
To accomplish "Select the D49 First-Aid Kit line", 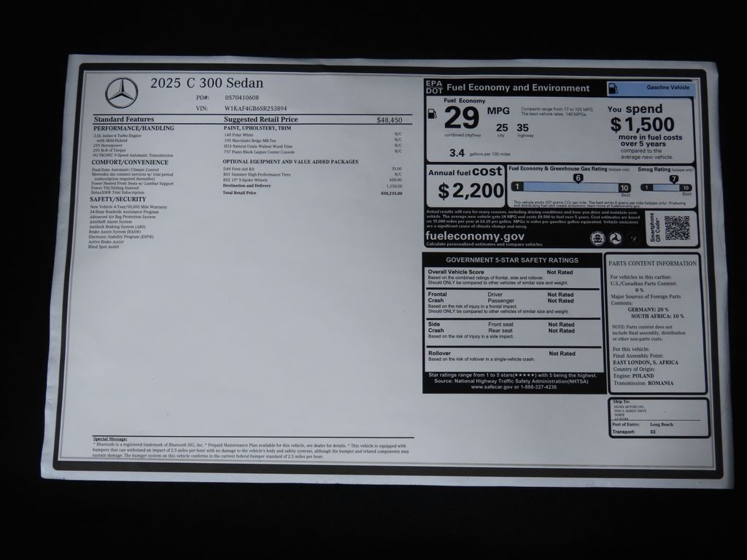I will (312, 169).
